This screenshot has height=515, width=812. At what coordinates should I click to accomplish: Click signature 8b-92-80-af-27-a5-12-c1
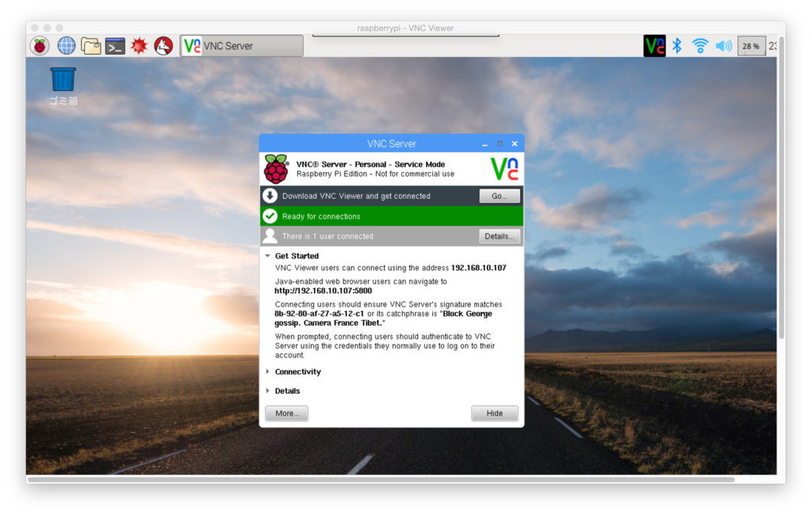[x=319, y=314]
